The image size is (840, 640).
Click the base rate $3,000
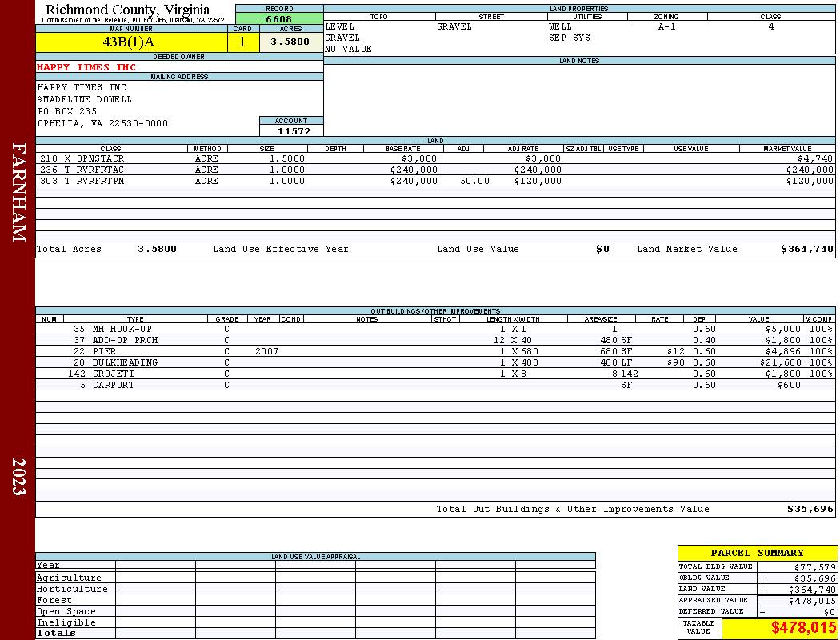(419, 159)
